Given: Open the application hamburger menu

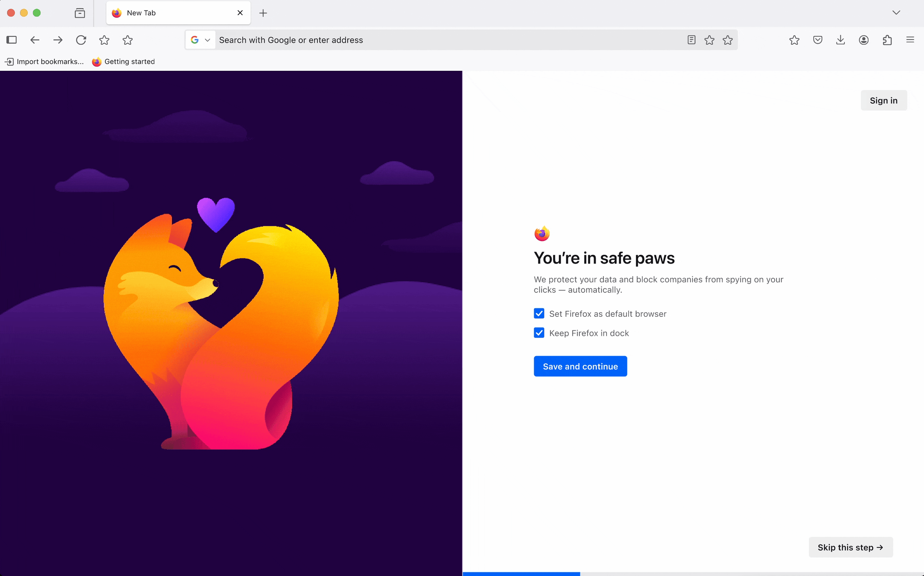Looking at the screenshot, I should (x=910, y=40).
